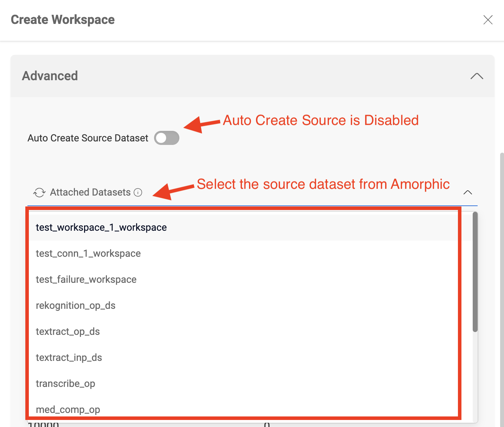Collapse the Advanced section chevron
504x427 pixels.
tap(477, 76)
